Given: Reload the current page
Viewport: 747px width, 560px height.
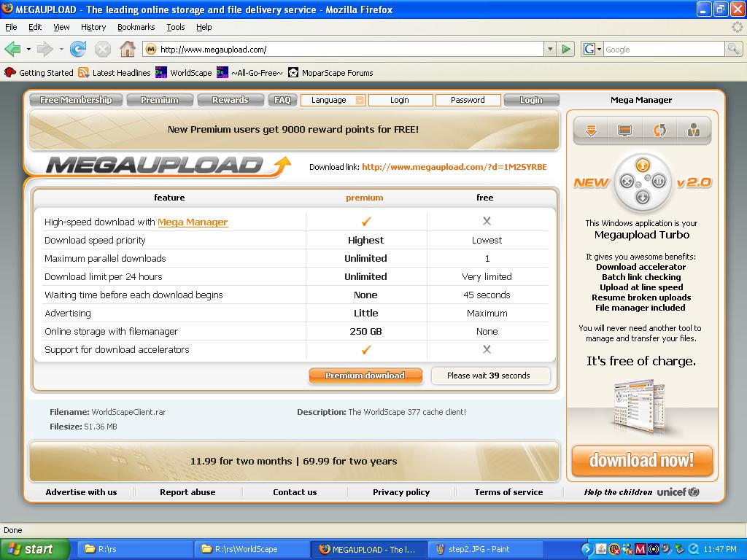Looking at the screenshot, I should 77,49.
